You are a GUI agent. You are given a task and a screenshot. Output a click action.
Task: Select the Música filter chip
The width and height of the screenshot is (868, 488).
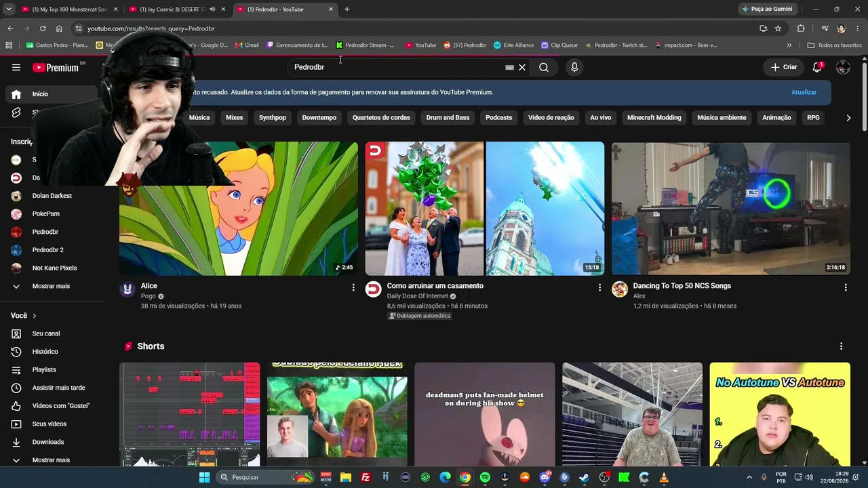(199, 117)
